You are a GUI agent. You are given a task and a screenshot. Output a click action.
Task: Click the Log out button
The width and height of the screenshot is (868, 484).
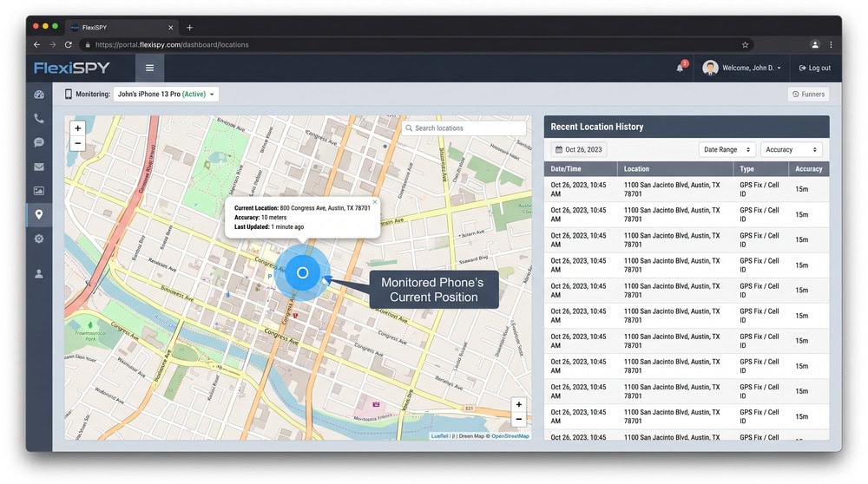[815, 68]
